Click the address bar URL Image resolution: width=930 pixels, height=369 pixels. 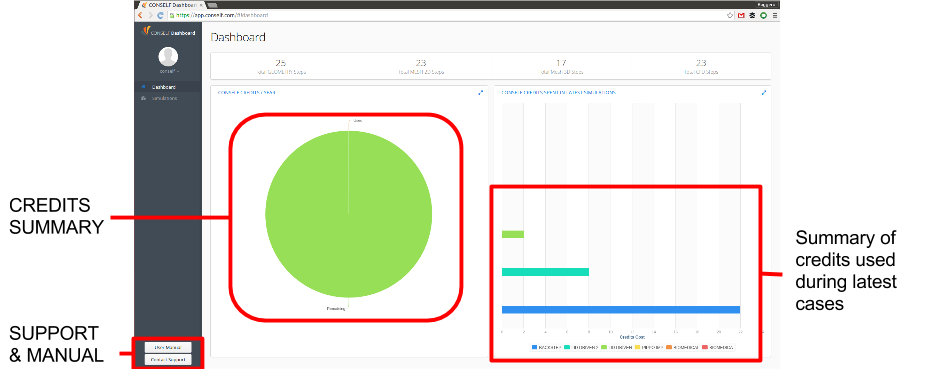coord(221,15)
